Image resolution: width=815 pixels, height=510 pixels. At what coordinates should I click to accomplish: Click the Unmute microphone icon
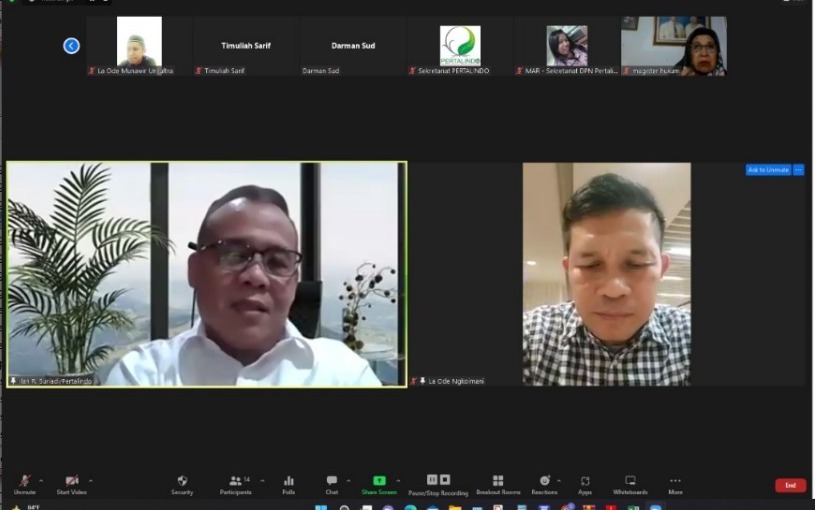point(24,481)
